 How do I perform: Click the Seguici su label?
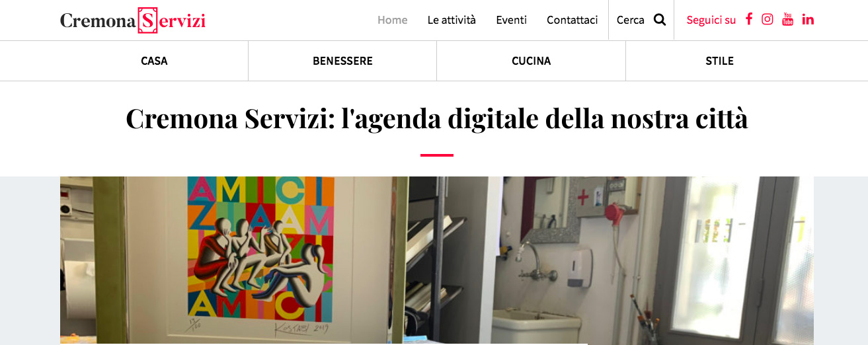tap(711, 20)
